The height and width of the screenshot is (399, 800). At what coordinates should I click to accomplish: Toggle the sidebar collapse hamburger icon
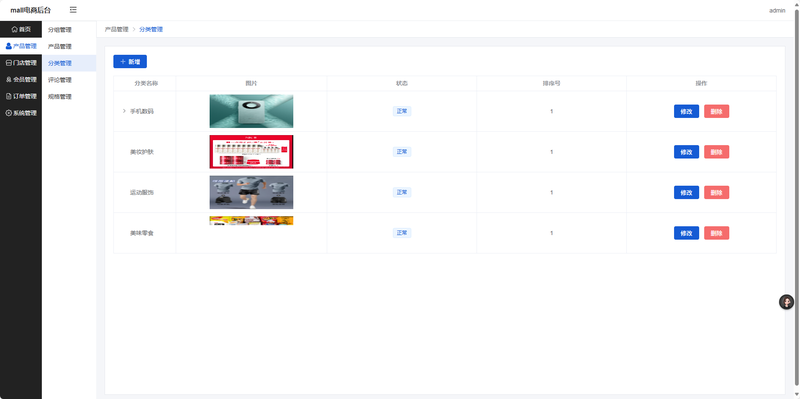pyautogui.click(x=73, y=10)
